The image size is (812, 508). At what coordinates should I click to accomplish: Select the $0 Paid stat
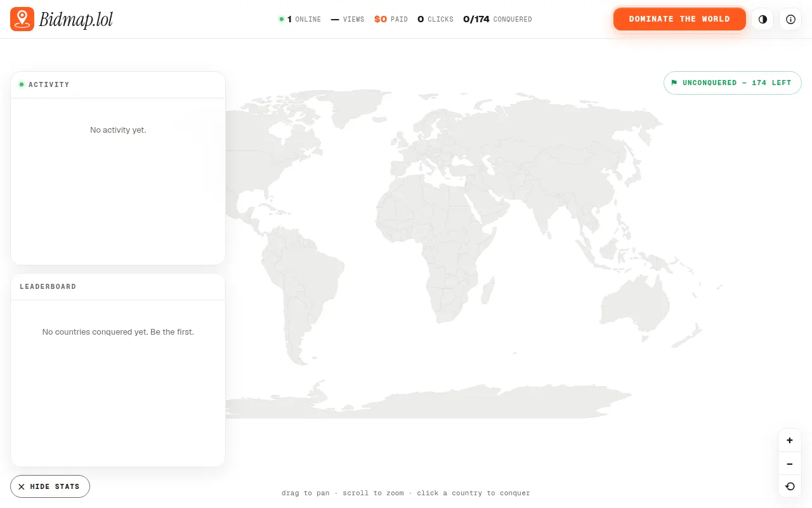(391, 19)
